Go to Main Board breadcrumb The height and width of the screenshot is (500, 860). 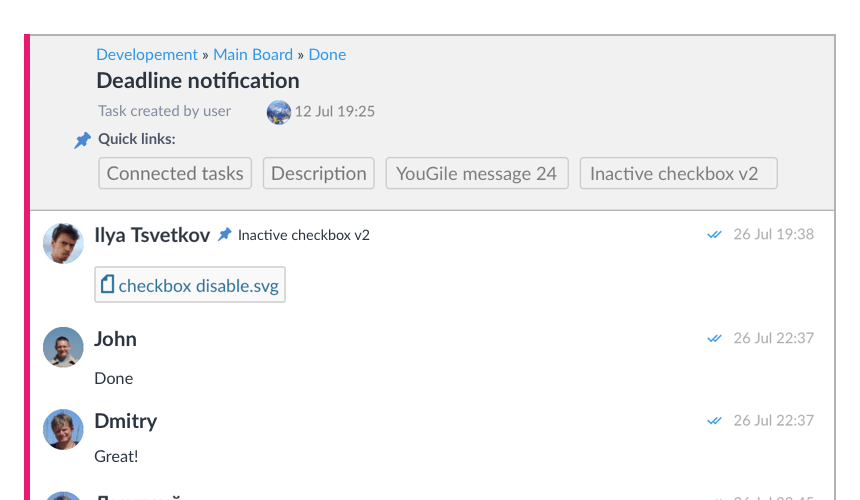253,55
